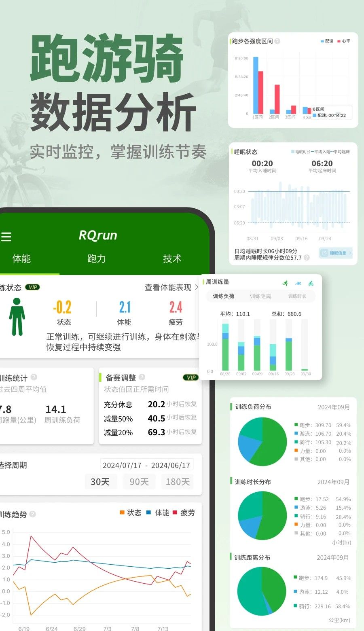Image resolution: width=364 pixels, height=631 pixels.
Task: Select 训练距离 in weekly training segment
Action: click(x=260, y=296)
